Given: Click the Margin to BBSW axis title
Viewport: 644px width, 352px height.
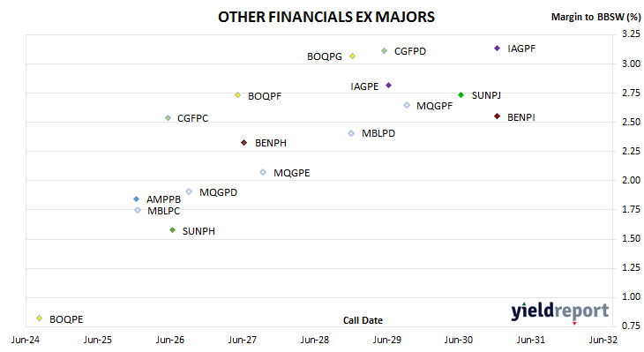Looking at the screenshot, I should click(x=596, y=17).
